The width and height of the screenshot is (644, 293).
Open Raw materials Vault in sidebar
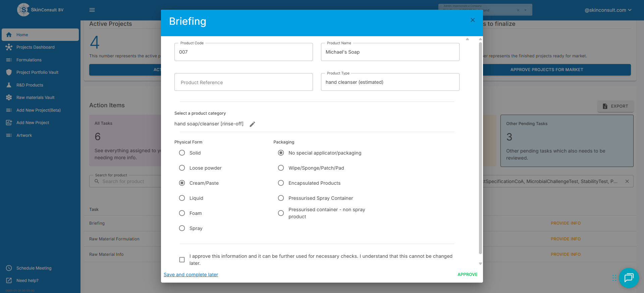tap(35, 98)
